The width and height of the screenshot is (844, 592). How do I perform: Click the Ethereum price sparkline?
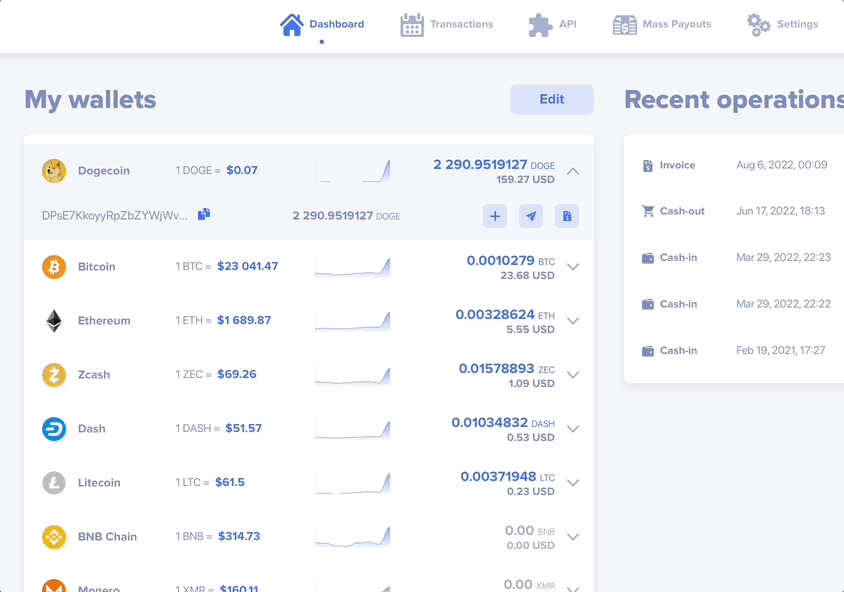353,321
